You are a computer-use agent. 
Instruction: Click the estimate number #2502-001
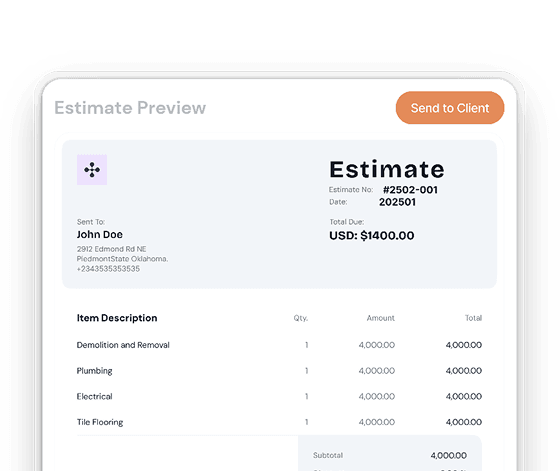tap(410, 190)
